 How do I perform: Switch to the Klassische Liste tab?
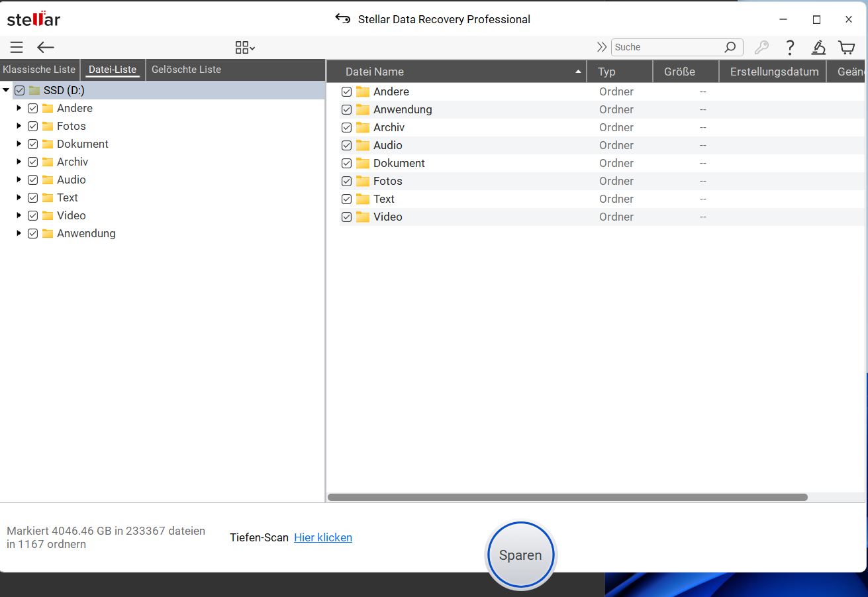click(39, 70)
